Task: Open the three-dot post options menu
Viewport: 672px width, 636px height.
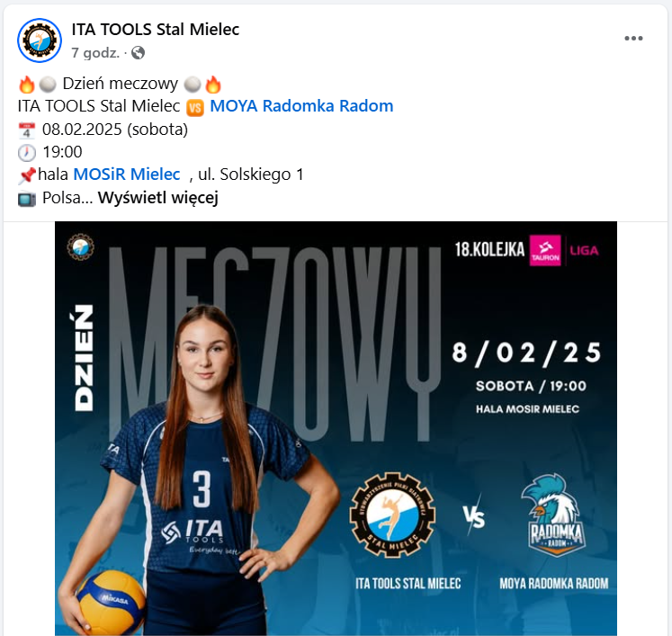Action: point(633,39)
